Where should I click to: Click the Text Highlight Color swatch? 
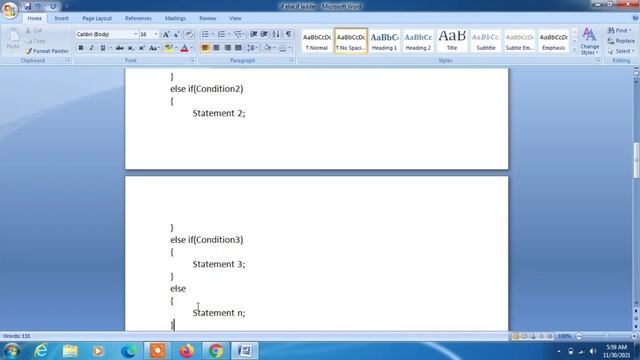(168, 48)
